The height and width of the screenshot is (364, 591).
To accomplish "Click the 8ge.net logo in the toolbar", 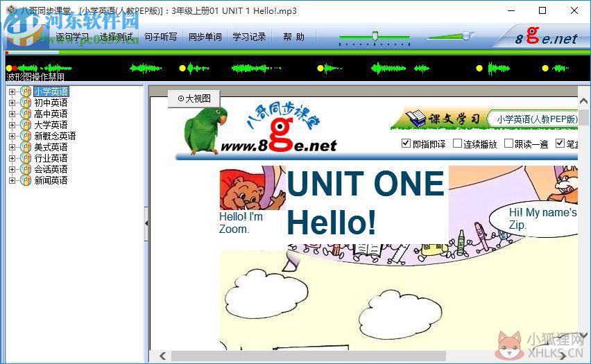I will tap(546, 37).
